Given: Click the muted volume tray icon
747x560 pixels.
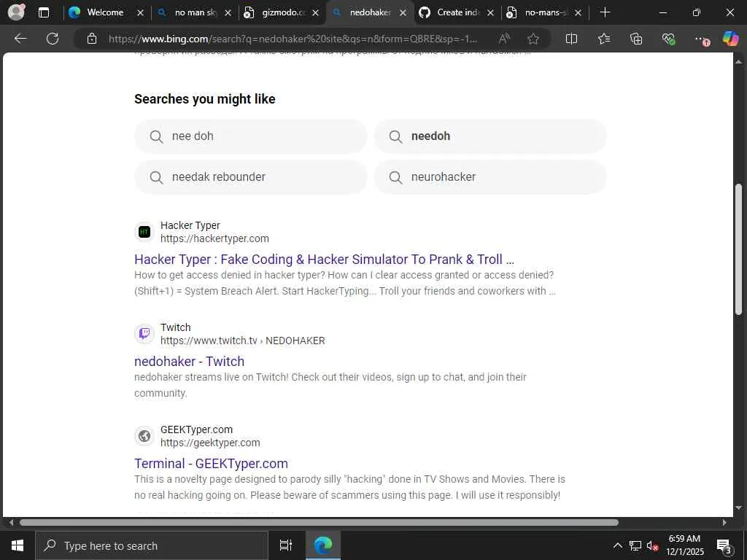Looking at the screenshot, I should (x=652, y=545).
